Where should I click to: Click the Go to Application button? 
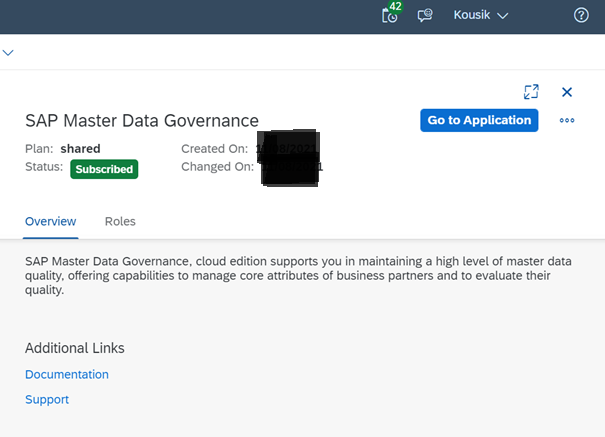coord(479,120)
